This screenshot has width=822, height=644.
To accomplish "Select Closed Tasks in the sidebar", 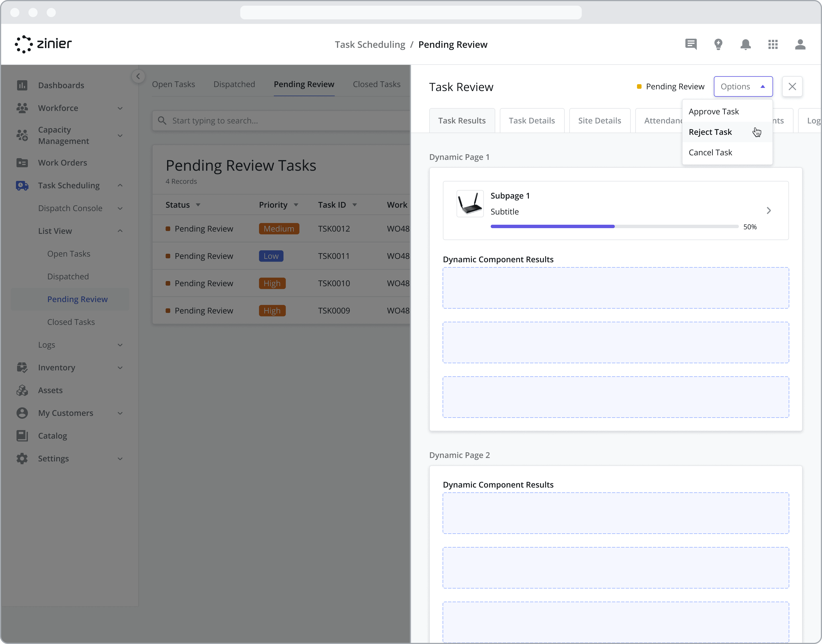I will tap(71, 322).
